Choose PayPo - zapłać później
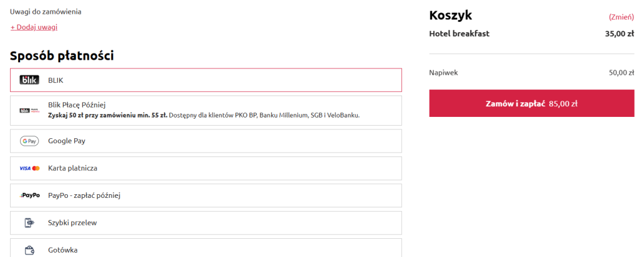Image resolution: width=644 pixels, height=257 pixels. tap(206, 195)
